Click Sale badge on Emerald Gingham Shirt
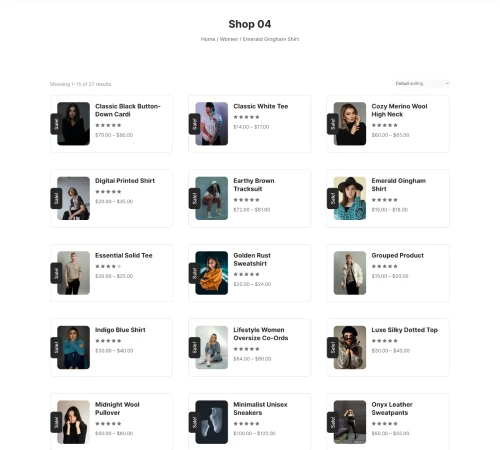Screen dimensions: 500x450 [x=333, y=199]
